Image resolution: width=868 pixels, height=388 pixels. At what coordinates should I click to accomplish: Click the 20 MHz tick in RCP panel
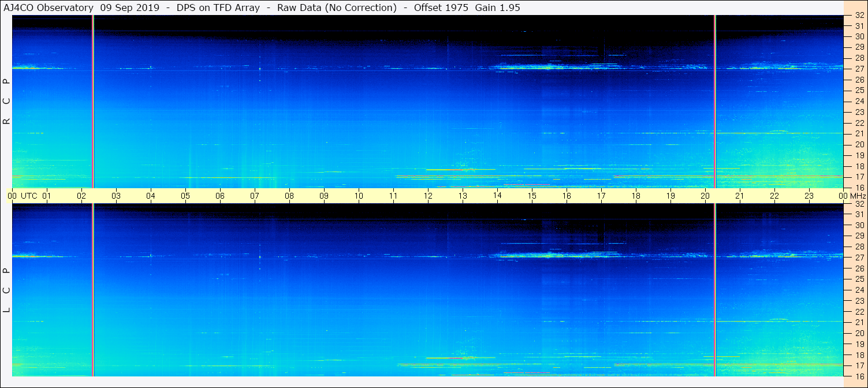coord(859,144)
